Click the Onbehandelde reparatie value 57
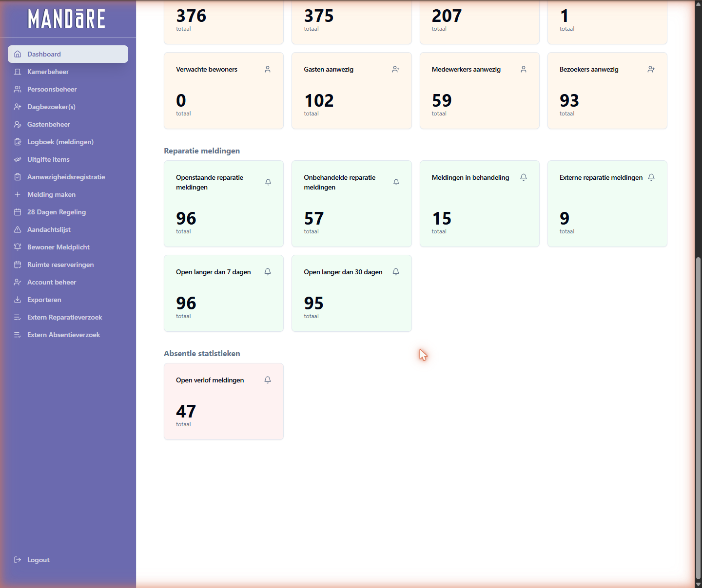Viewport: 702px width, 588px height. click(314, 218)
